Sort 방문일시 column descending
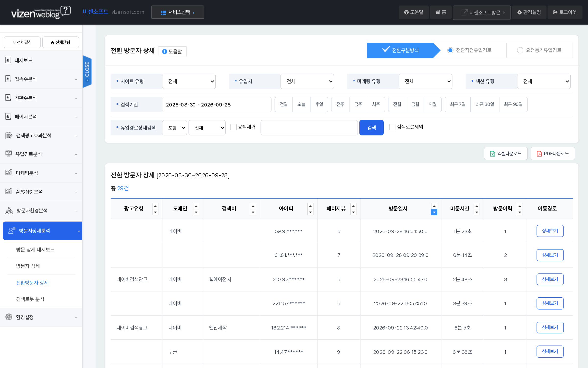The image size is (588, 368). (434, 212)
